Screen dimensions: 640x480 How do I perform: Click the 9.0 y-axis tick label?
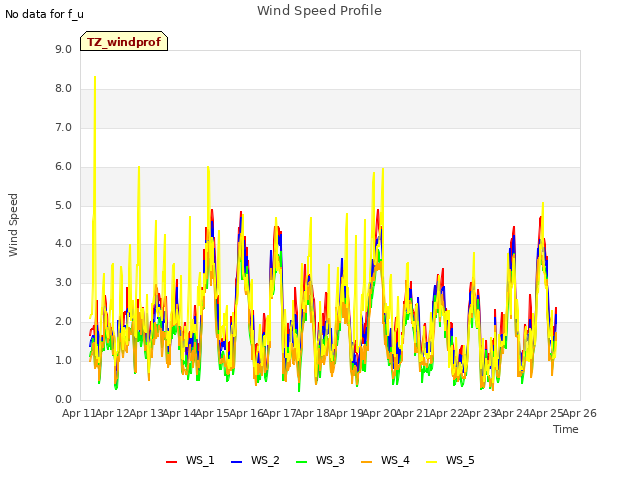click(x=63, y=49)
